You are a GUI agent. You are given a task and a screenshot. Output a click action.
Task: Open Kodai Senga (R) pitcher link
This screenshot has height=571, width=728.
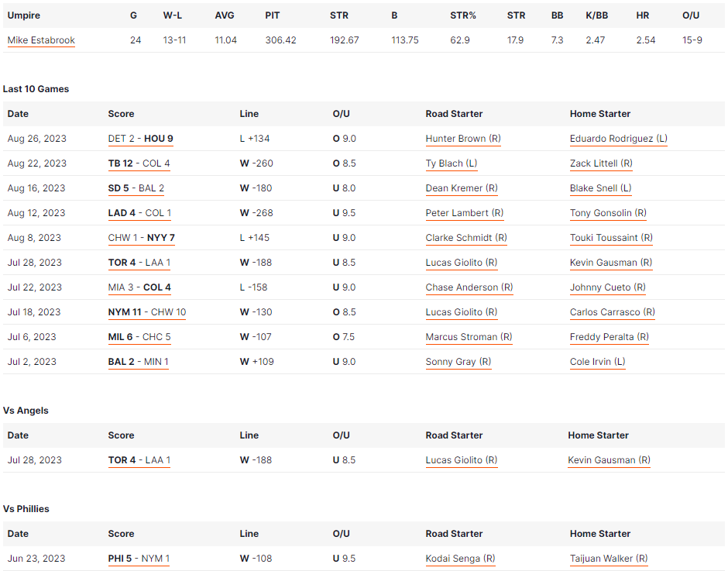point(461,559)
